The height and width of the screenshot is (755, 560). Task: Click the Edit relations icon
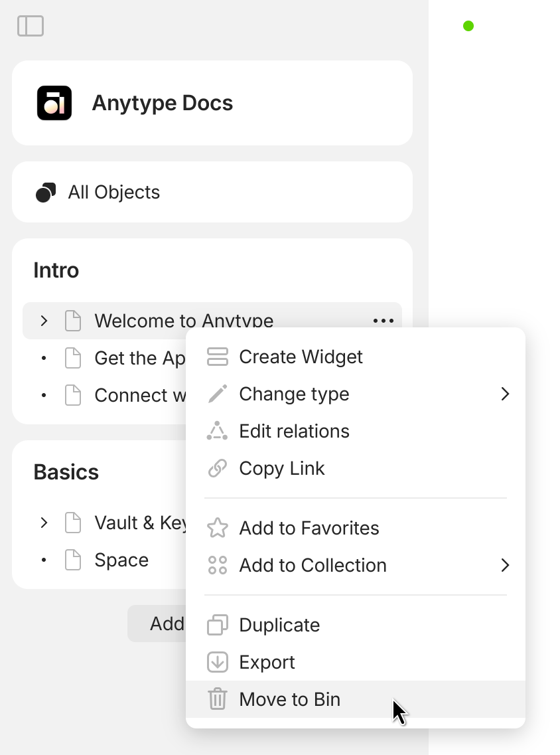tap(217, 431)
